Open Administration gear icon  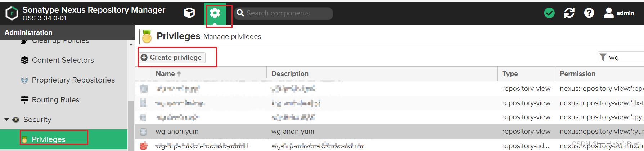[215, 13]
